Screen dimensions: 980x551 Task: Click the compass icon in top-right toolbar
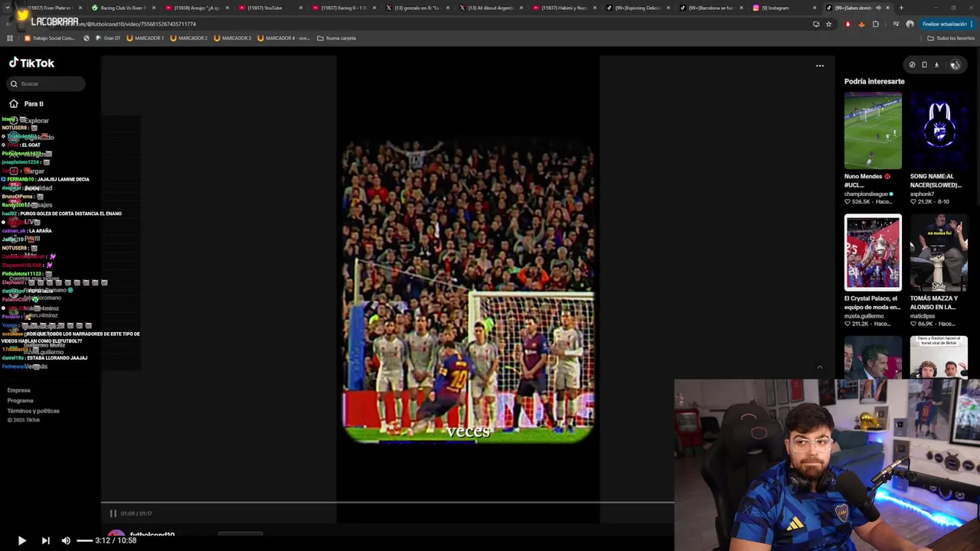912,65
